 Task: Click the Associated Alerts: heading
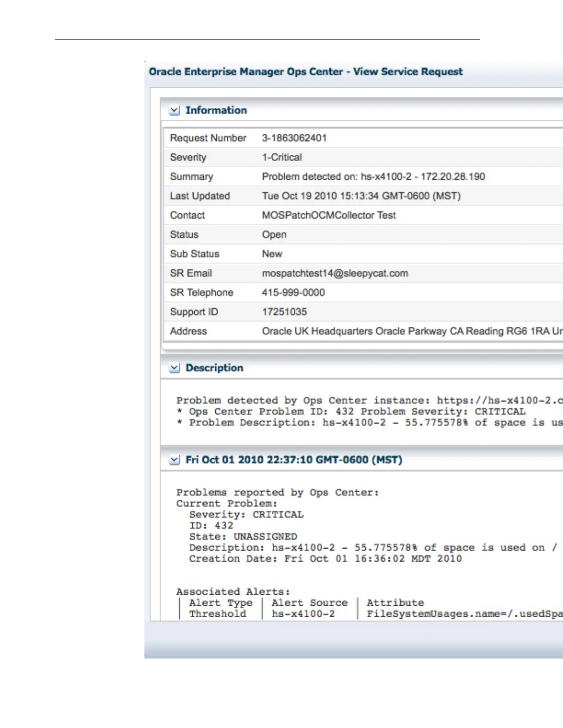coord(233,591)
